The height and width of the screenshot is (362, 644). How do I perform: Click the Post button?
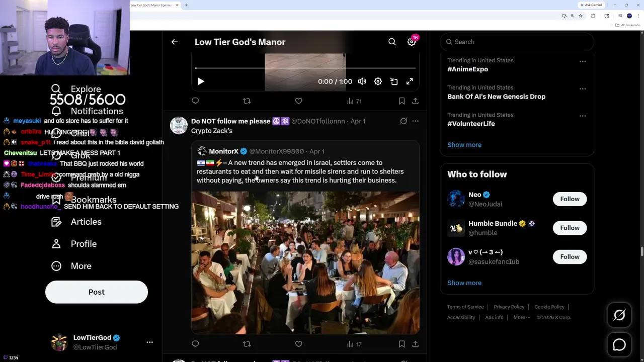pos(97,292)
